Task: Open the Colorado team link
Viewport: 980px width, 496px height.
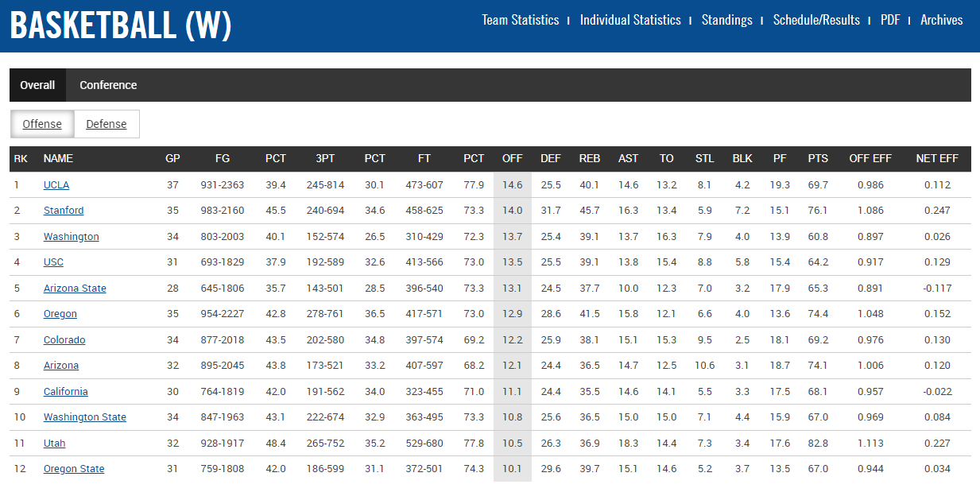Action: (64, 340)
